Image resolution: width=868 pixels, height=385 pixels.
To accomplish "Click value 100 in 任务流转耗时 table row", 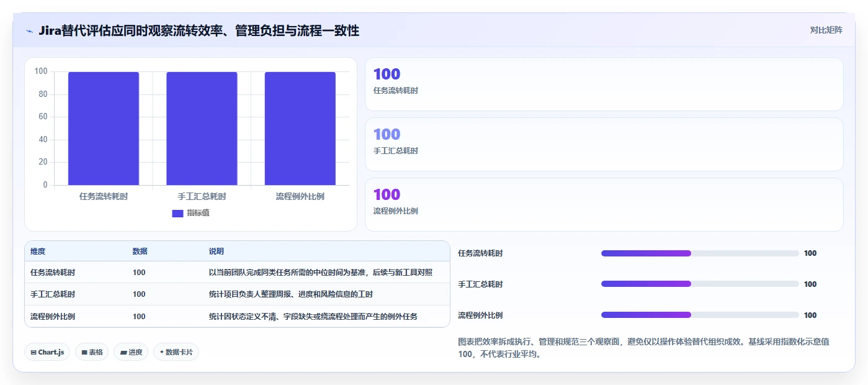I will [x=139, y=273].
